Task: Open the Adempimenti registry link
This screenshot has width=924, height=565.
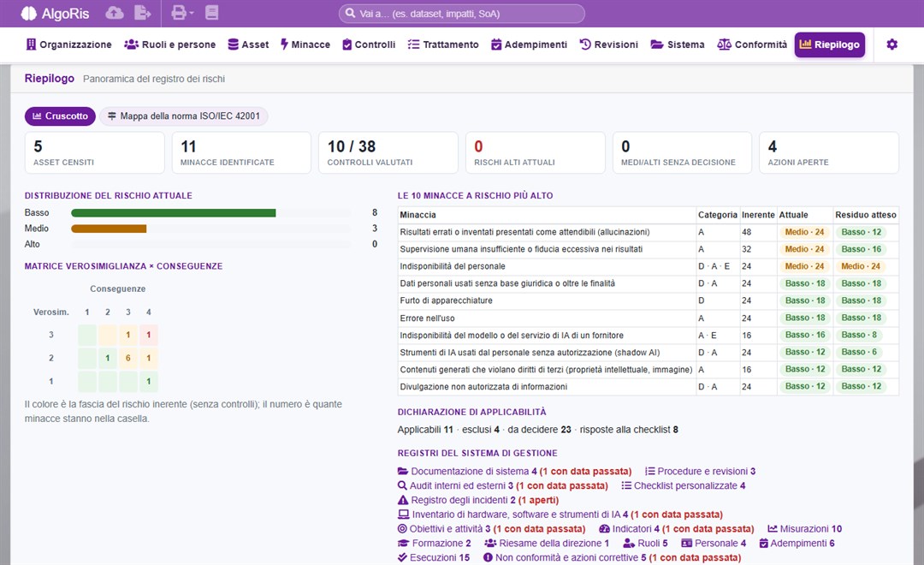Action: [x=797, y=544]
